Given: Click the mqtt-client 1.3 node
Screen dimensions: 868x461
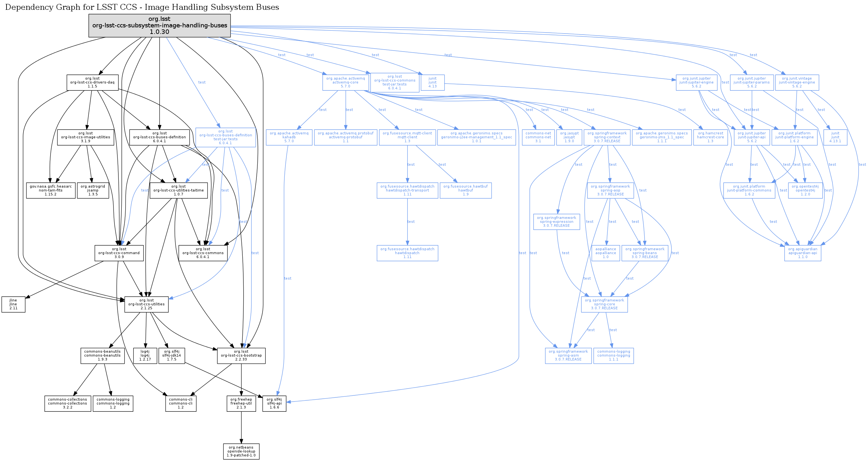Looking at the screenshot, I should tap(407, 137).
